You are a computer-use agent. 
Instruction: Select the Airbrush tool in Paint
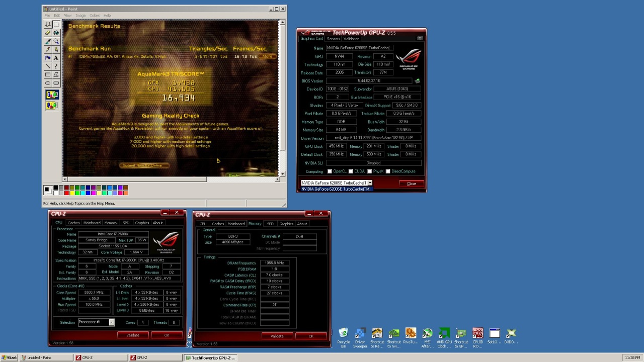coord(48,58)
